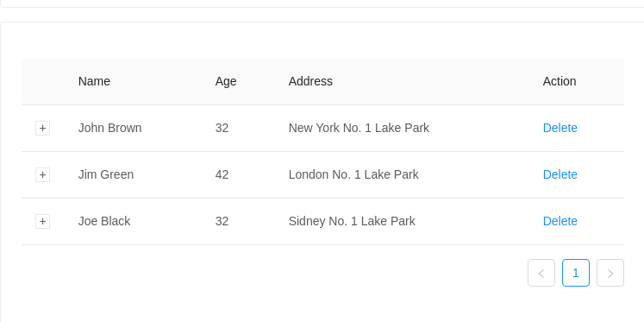Delete the John Brown entry
Screen dimensions: 644x322
pyautogui.click(x=560, y=129)
